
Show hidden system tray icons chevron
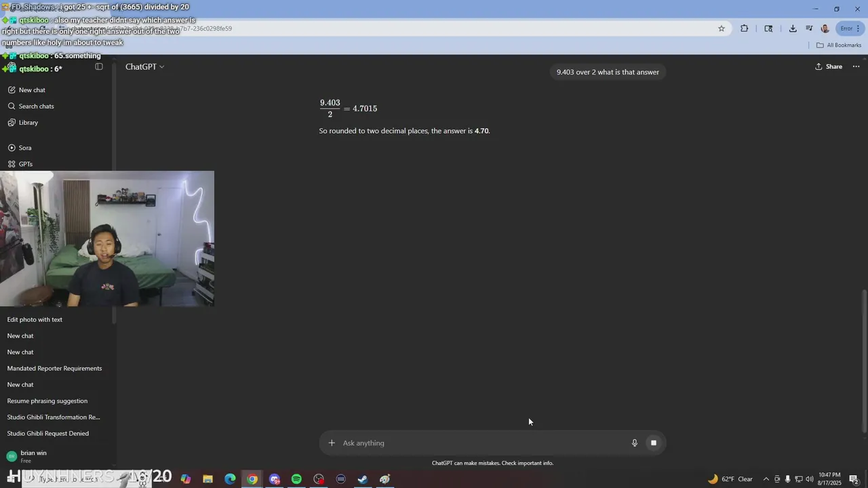[766, 479]
